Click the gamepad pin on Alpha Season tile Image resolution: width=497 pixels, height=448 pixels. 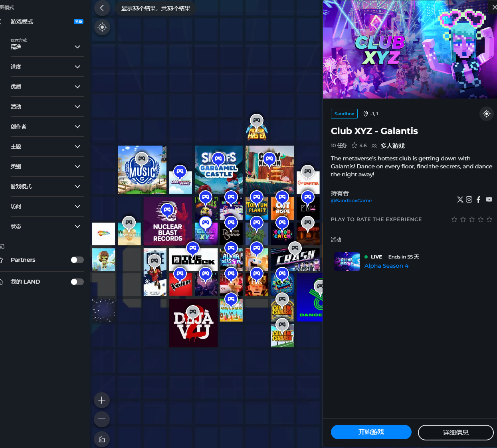pos(231,249)
